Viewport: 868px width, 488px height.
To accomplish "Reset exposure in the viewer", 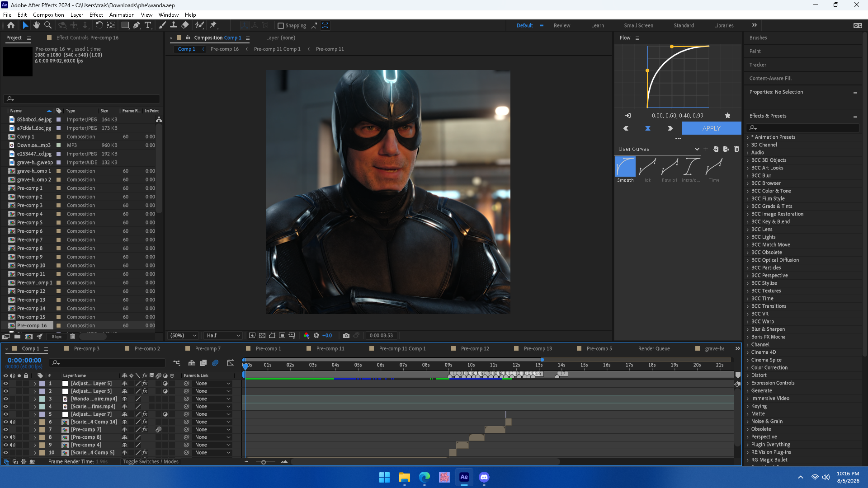I will [x=316, y=335].
